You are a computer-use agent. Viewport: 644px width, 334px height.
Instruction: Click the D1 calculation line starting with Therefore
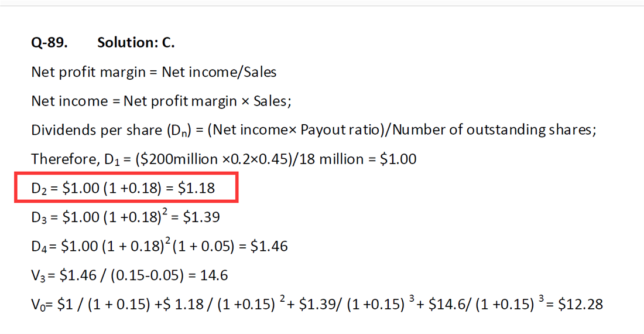click(x=224, y=159)
